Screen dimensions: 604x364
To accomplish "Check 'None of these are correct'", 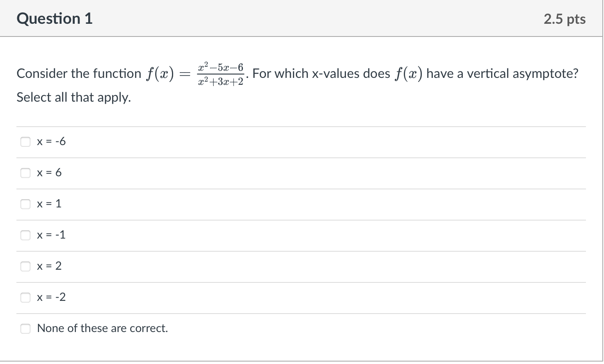I will pyautogui.click(x=25, y=328).
